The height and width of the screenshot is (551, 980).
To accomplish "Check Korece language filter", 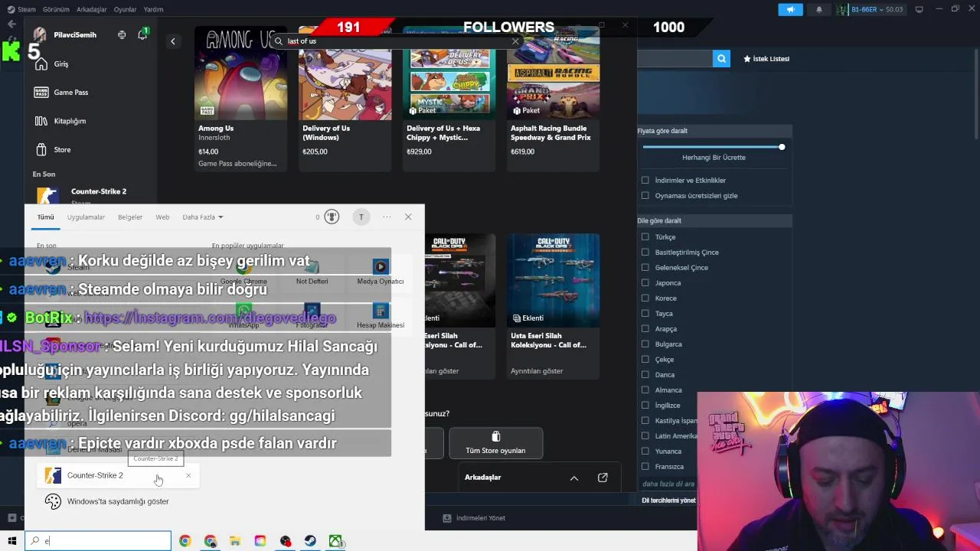I will click(645, 298).
